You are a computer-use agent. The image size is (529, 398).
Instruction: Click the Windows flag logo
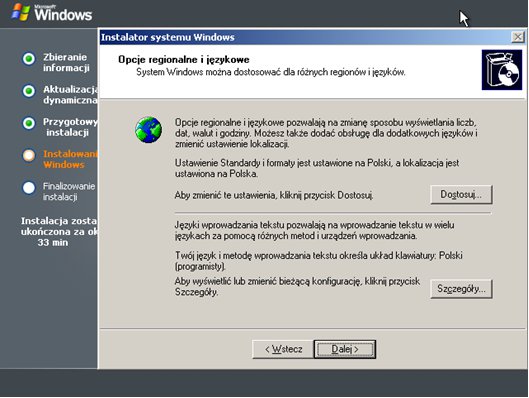20,12
